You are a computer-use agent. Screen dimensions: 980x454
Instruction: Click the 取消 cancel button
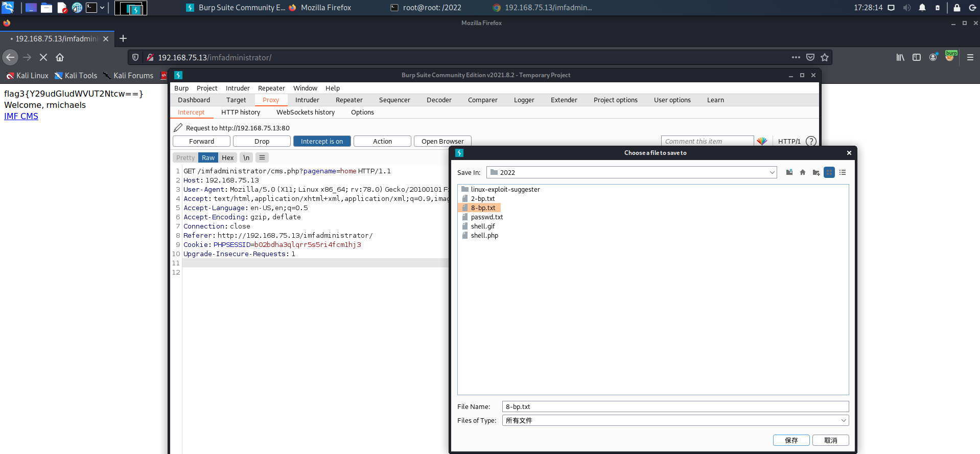(x=831, y=440)
